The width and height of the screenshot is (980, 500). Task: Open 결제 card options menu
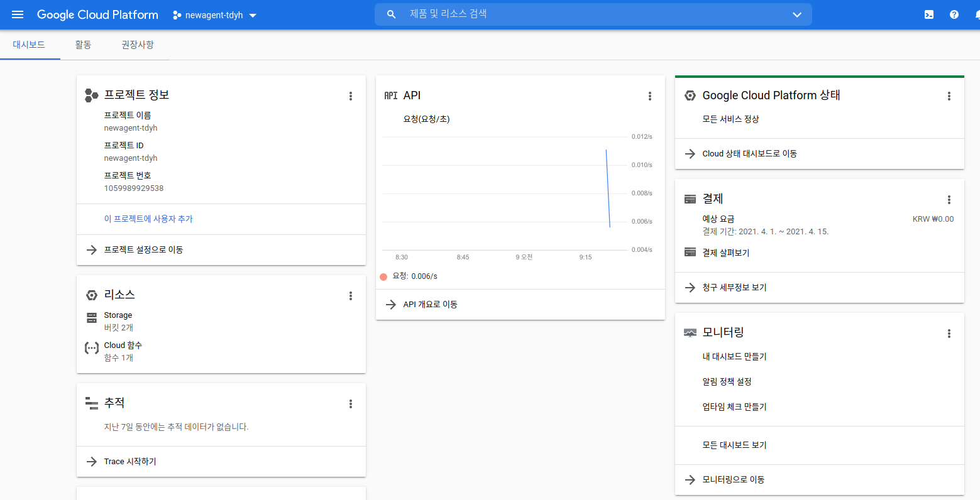pos(949,200)
